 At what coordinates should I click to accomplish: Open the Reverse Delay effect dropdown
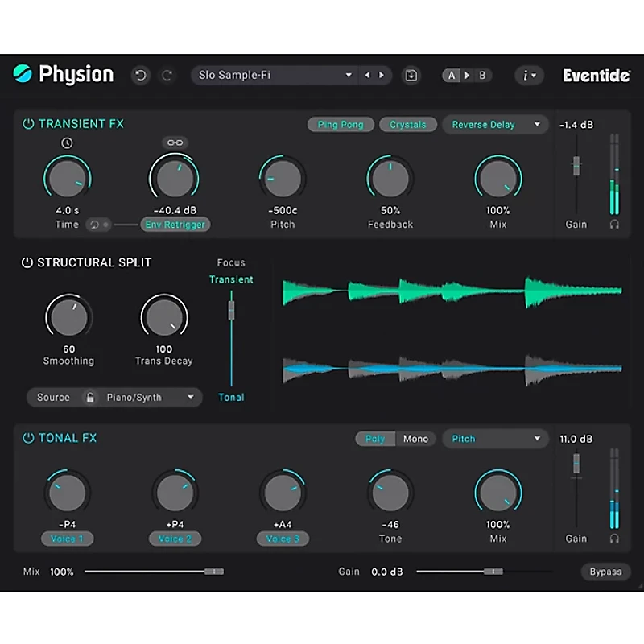coord(495,125)
